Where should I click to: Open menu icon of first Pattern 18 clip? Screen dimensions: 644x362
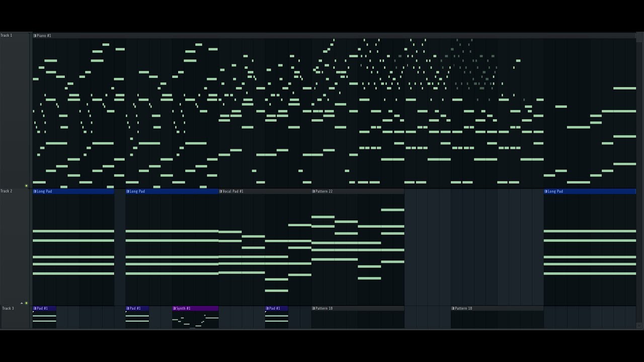(313, 308)
